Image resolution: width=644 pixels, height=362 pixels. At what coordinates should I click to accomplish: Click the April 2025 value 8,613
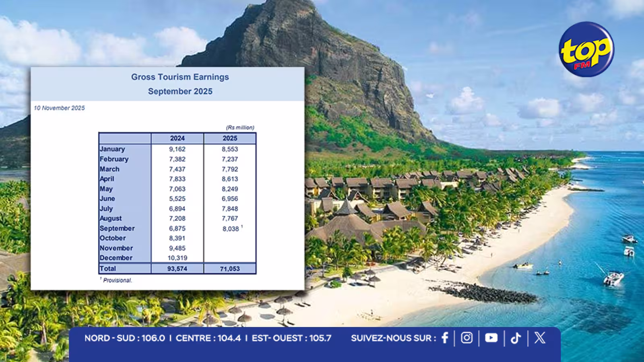tap(230, 179)
